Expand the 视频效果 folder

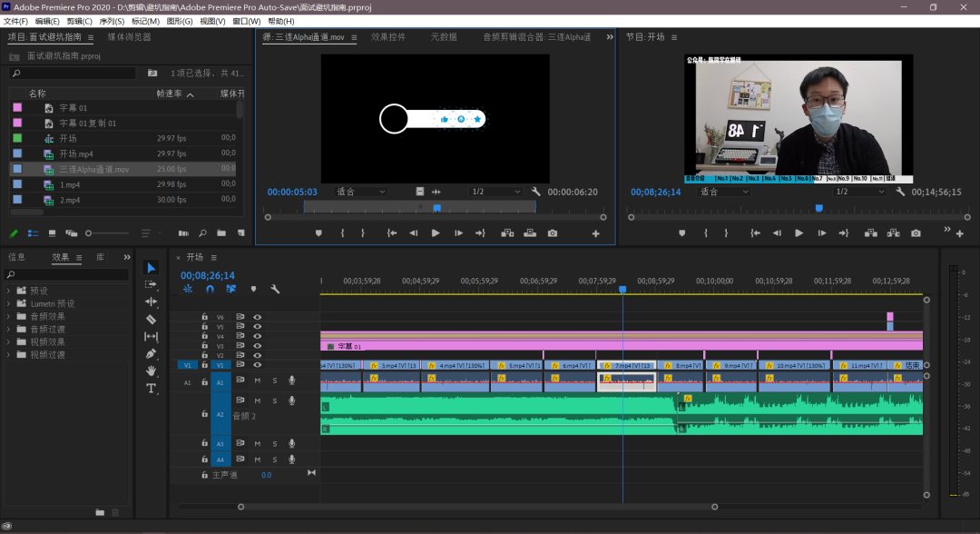9,341
